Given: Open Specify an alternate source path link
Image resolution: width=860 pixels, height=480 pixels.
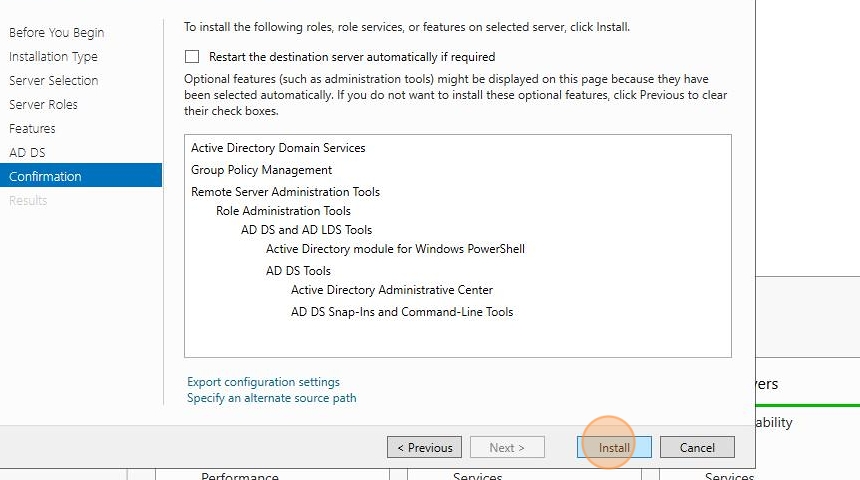Looking at the screenshot, I should [x=271, y=398].
